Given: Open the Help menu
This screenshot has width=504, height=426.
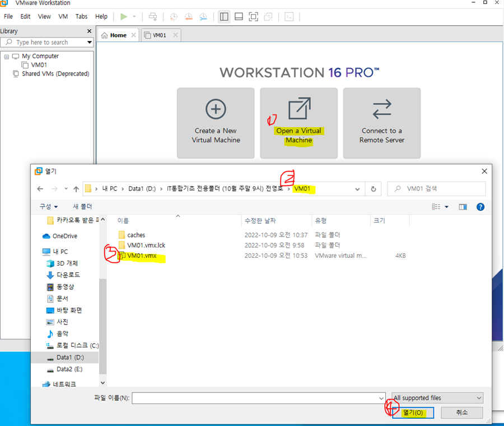Looking at the screenshot, I should [101, 16].
